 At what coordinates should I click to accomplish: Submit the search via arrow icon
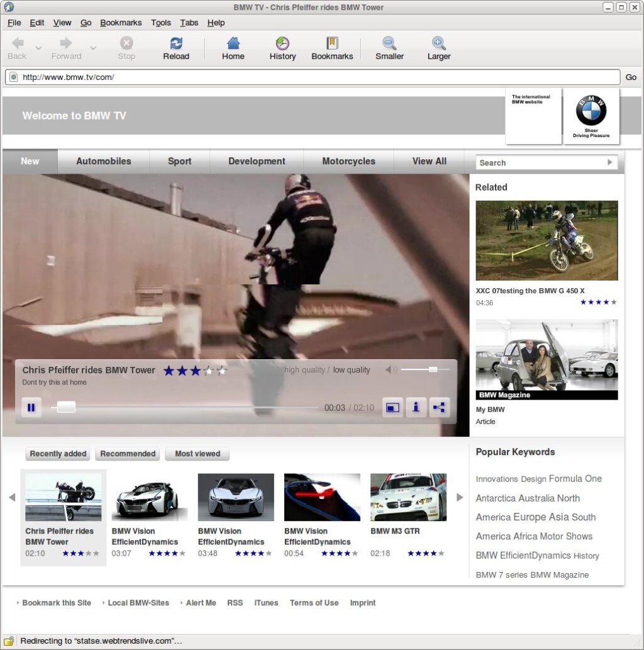[609, 162]
